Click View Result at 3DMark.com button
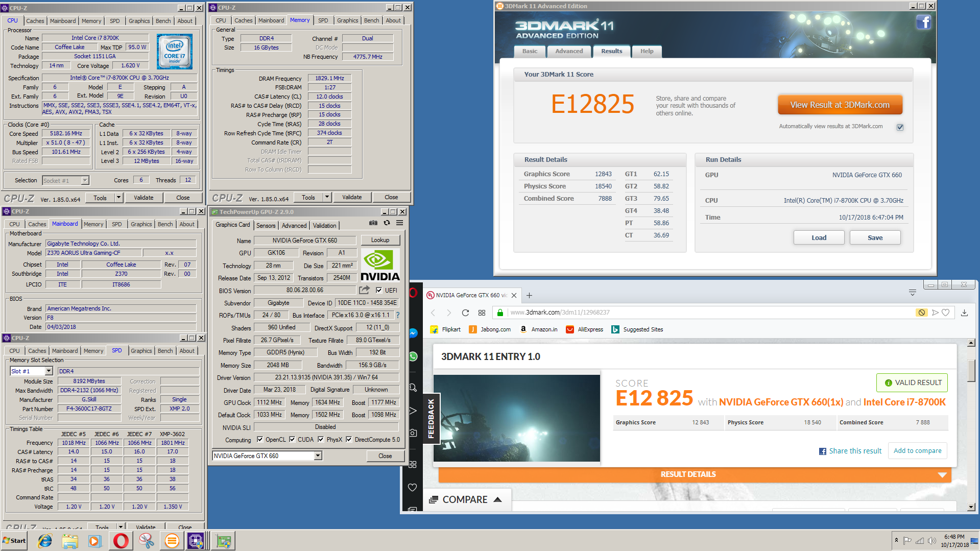This screenshot has width=980, height=551. click(x=840, y=105)
